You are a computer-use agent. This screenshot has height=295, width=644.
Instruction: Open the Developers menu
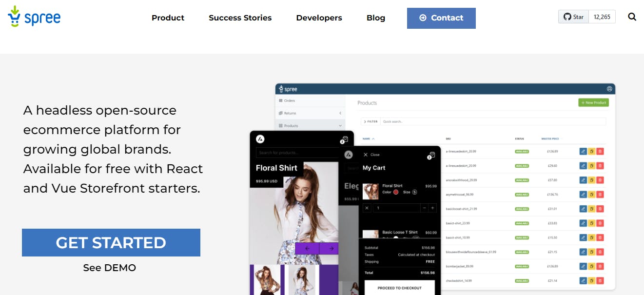pyautogui.click(x=319, y=18)
